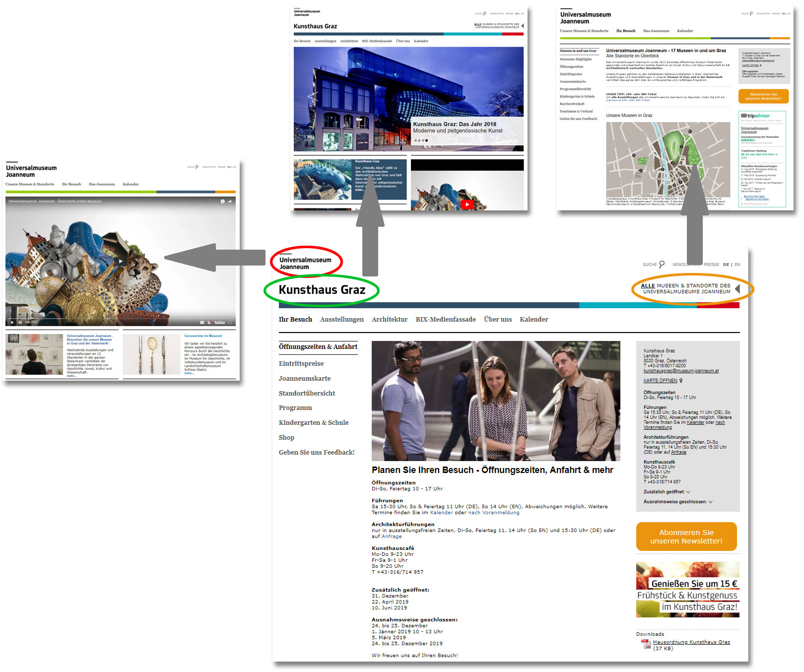
Task: Expand the 'Zusätzlich geöffnet' section
Action: [x=688, y=492]
